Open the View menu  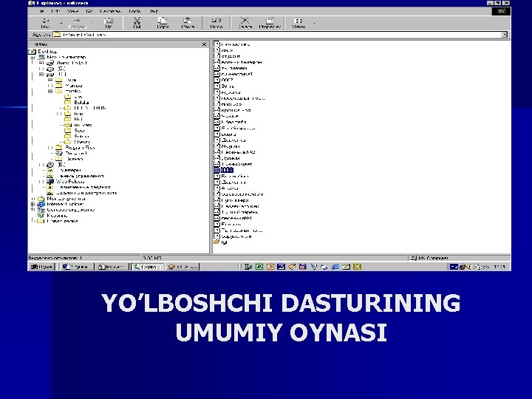coord(72,11)
